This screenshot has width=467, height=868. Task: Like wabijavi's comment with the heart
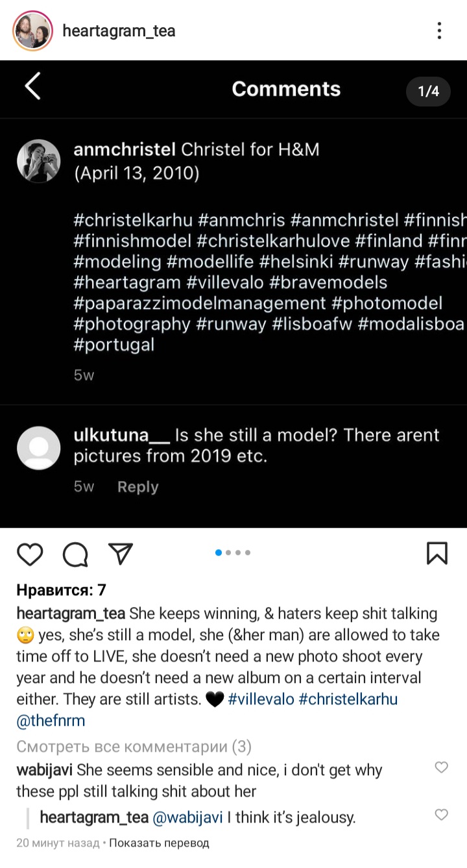click(x=441, y=767)
